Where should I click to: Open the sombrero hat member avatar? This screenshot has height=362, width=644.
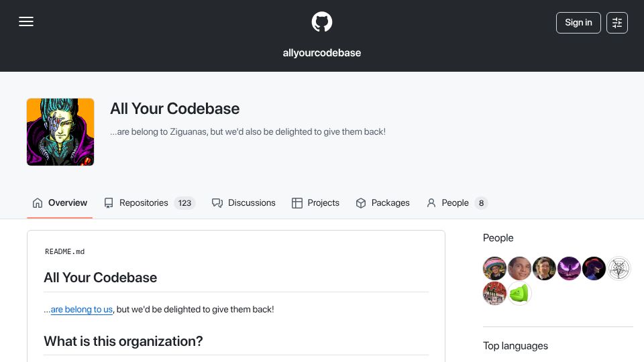pos(494,268)
